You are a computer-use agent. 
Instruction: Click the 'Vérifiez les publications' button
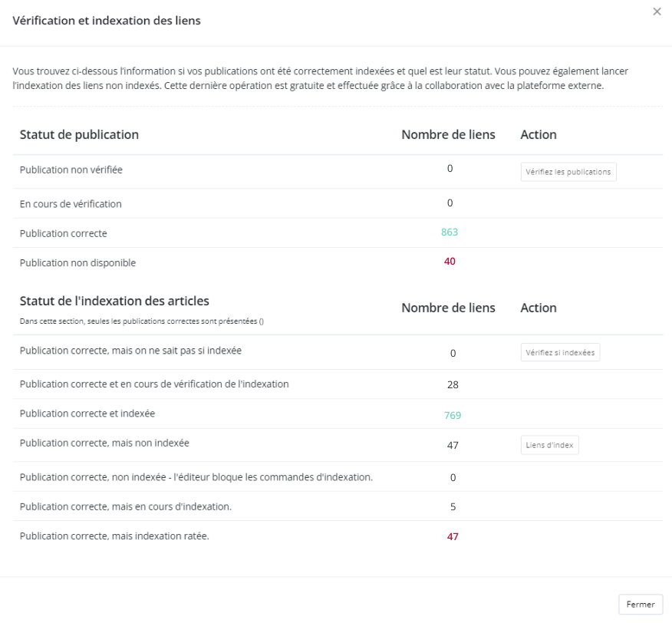(x=568, y=172)
